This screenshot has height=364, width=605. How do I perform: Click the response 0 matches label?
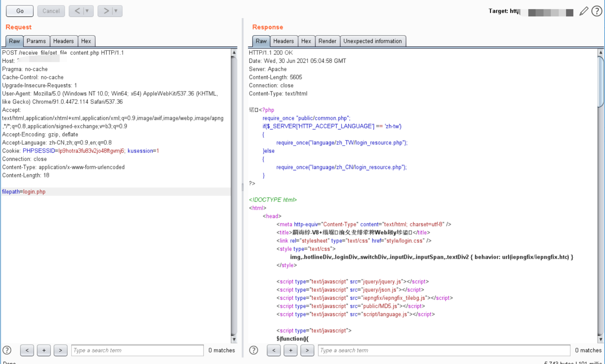coord(588,350)
